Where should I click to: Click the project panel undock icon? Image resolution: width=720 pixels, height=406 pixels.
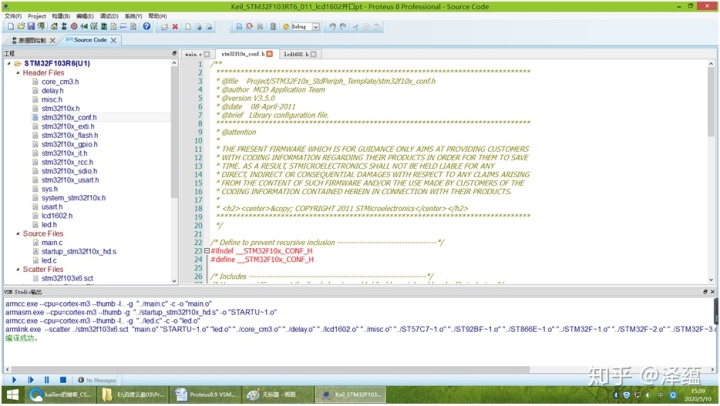click(x=174, y=53)
